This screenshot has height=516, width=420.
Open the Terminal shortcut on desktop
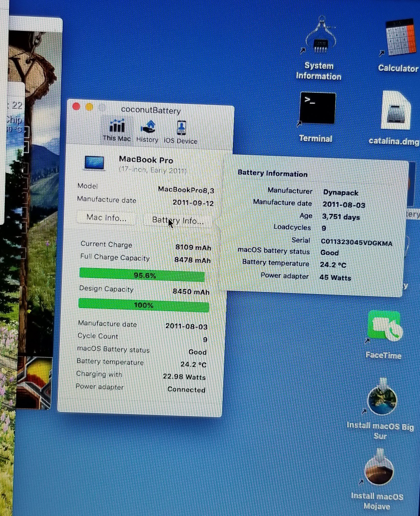pos(317,108)
